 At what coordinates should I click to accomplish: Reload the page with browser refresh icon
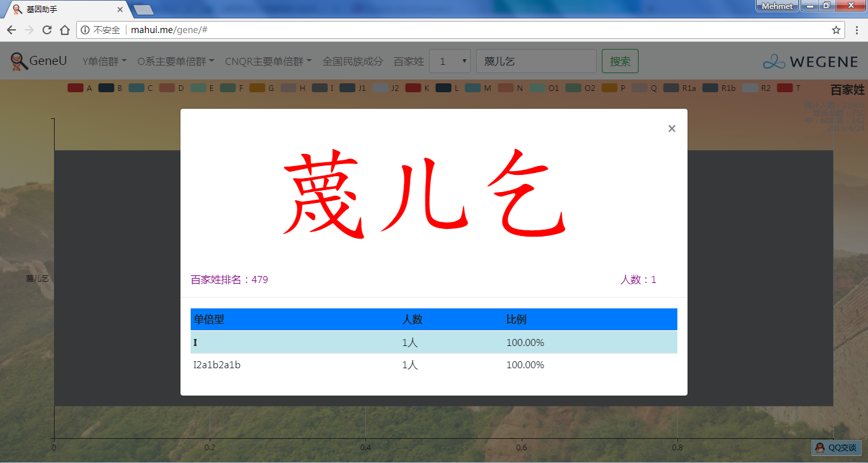tap(47, 30)
